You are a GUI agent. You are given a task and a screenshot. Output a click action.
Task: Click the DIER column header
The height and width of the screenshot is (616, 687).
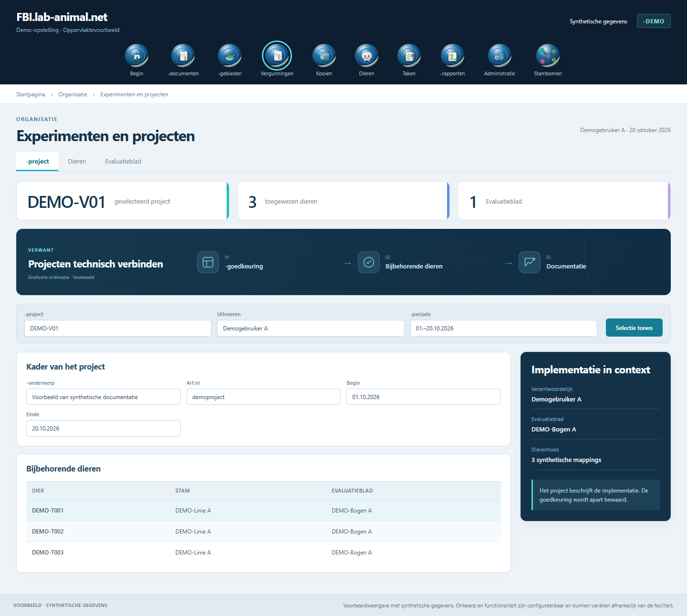(x=38, y=491)
